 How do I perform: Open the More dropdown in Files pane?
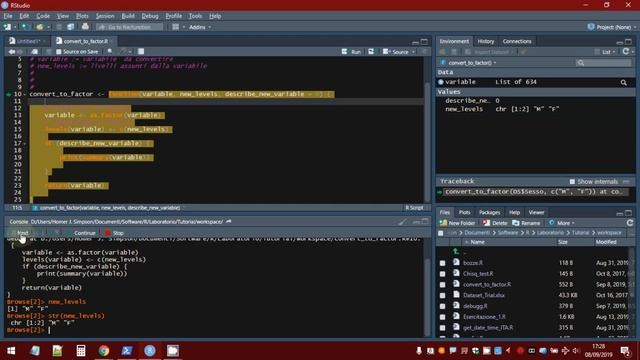tap(562, 223)
